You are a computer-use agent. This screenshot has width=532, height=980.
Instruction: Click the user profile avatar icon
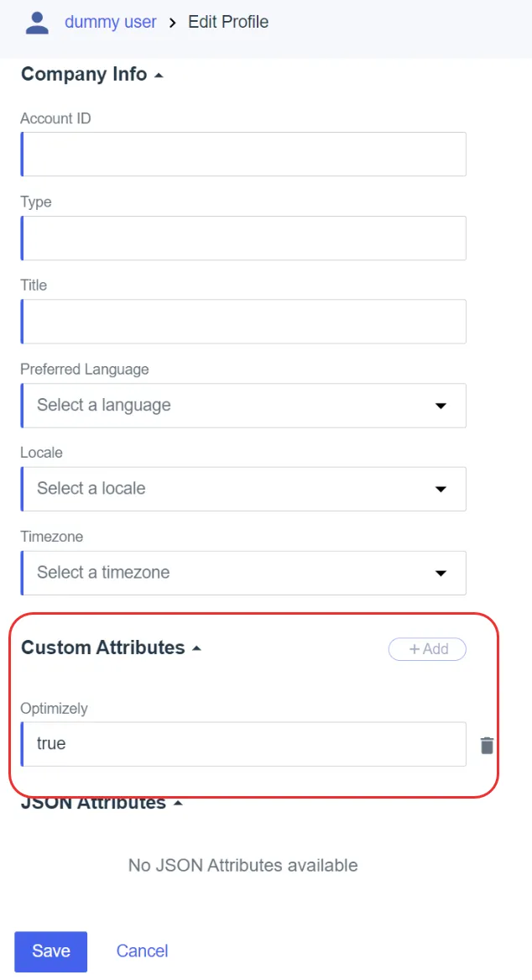click(37, 23)
